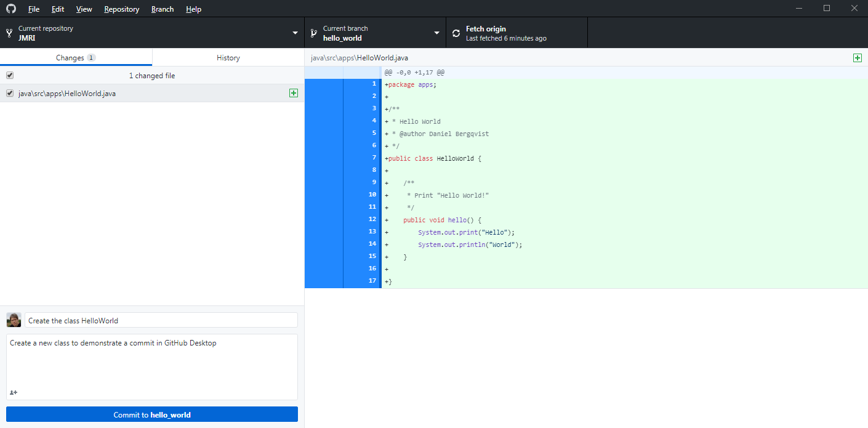Uncheck the HelloWorld.java file checkbox
The width and height of the screenshot is (868, 428).
tap(10, 94)
